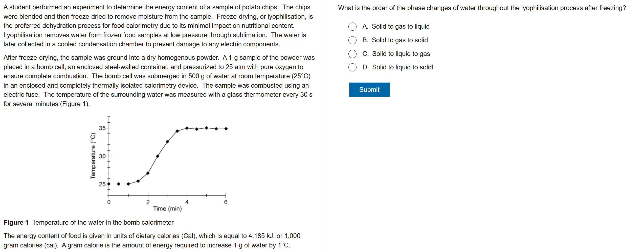Click the "Solid to gas to solid" answer text

(x=399, y=40)
